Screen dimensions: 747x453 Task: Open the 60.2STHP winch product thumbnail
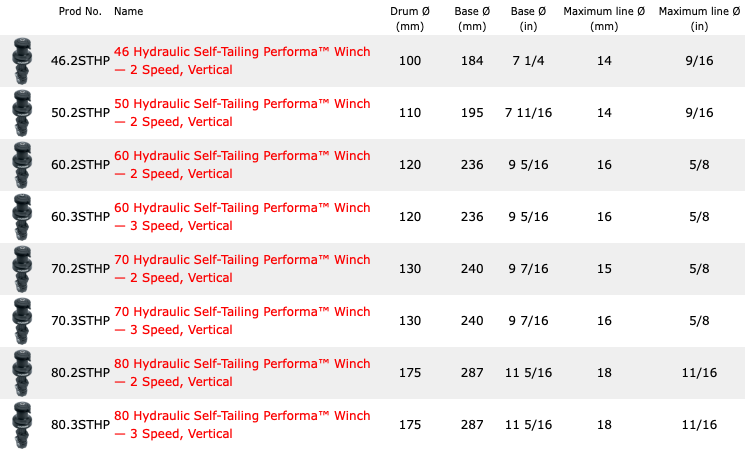coord(22,165)
